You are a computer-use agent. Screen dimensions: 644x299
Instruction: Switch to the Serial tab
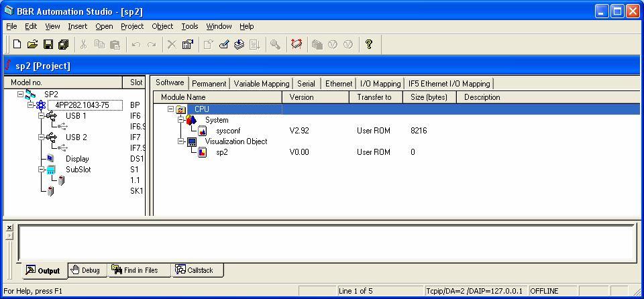click(306, 84)
